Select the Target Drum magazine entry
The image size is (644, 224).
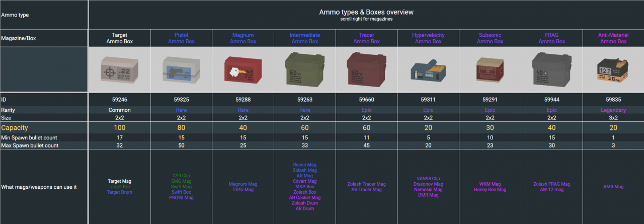(119, 192)
